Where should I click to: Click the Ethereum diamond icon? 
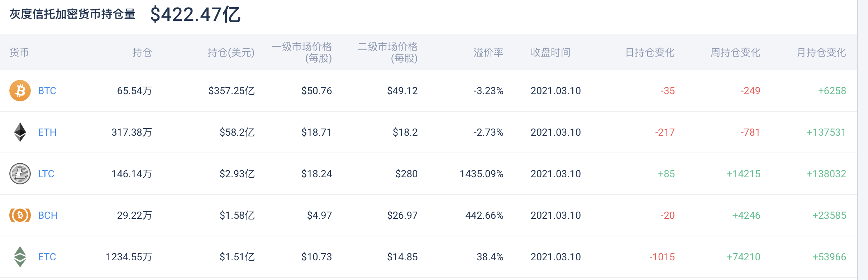tap(20, 132)
